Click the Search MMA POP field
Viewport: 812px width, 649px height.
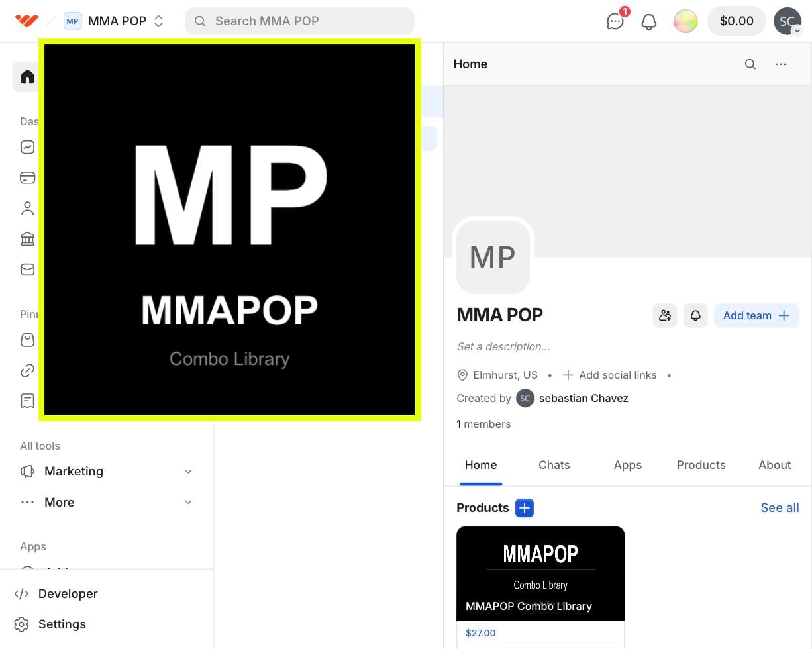click(x=299, y=21)
